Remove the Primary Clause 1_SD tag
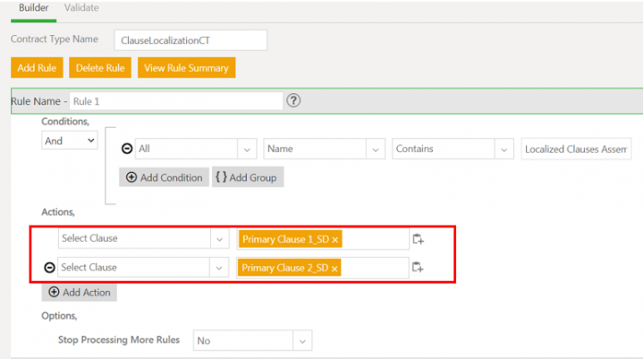 [335, 240]
